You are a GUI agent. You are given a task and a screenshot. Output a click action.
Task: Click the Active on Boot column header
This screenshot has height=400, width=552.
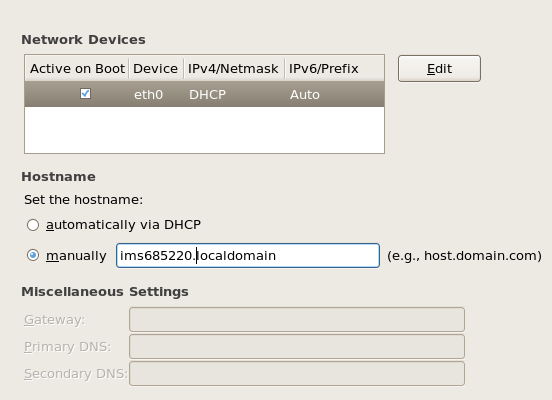tap(77, 68)
